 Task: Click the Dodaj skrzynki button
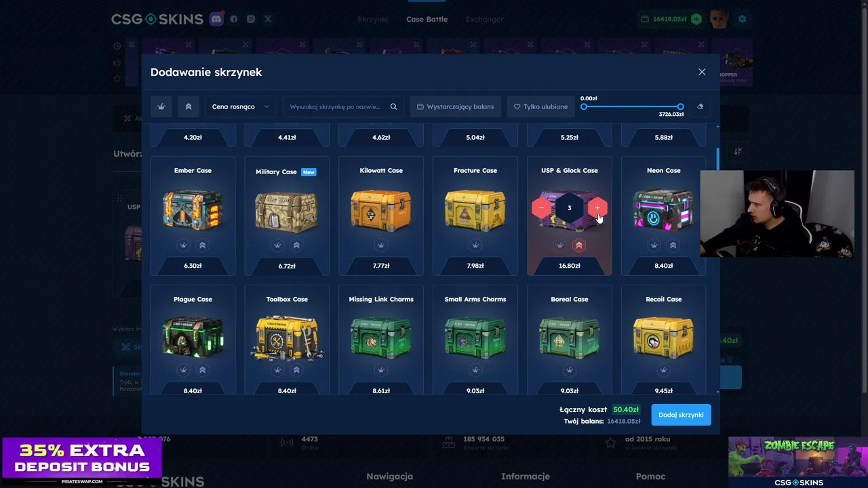click(681, 415)
